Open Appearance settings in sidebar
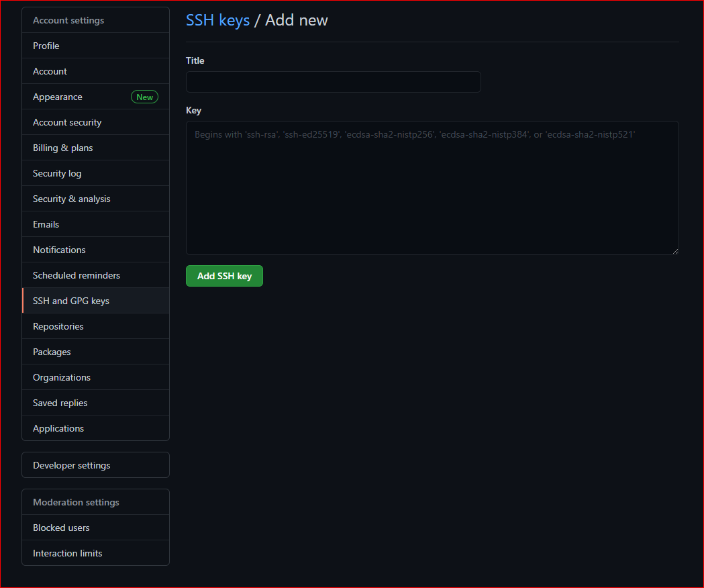Screen dimensions: 704x588 [58, 97]
